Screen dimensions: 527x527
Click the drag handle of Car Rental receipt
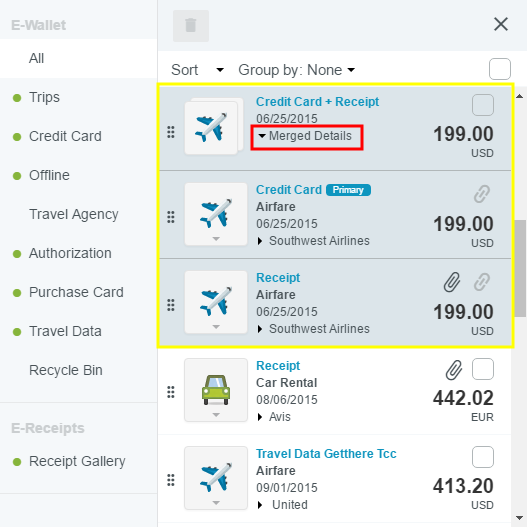pos(171,392)
